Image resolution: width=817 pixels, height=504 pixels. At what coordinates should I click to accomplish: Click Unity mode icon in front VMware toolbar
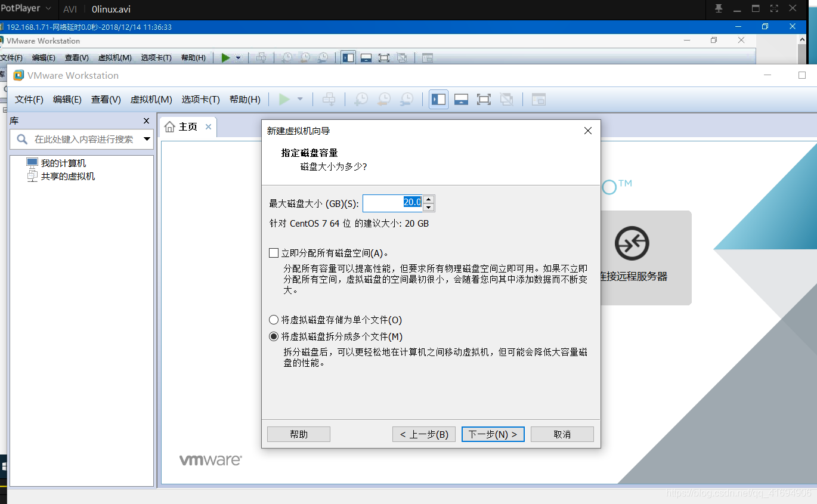click(x=506, y=99)
